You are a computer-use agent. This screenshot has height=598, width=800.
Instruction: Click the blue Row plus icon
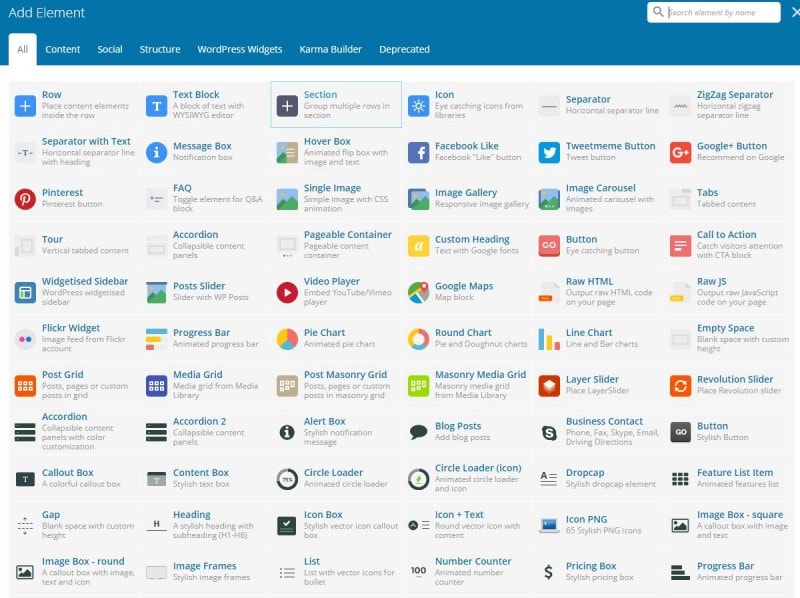[25, 105]
